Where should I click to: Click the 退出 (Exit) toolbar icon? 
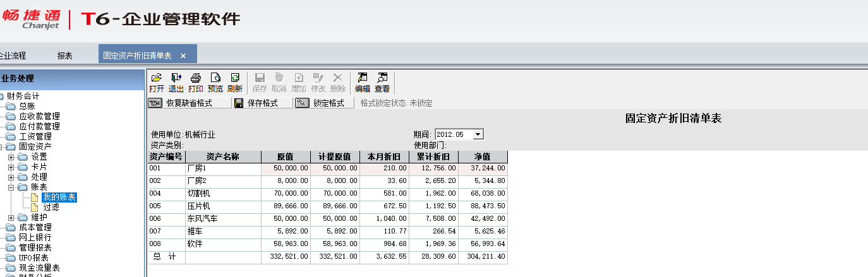176,83
